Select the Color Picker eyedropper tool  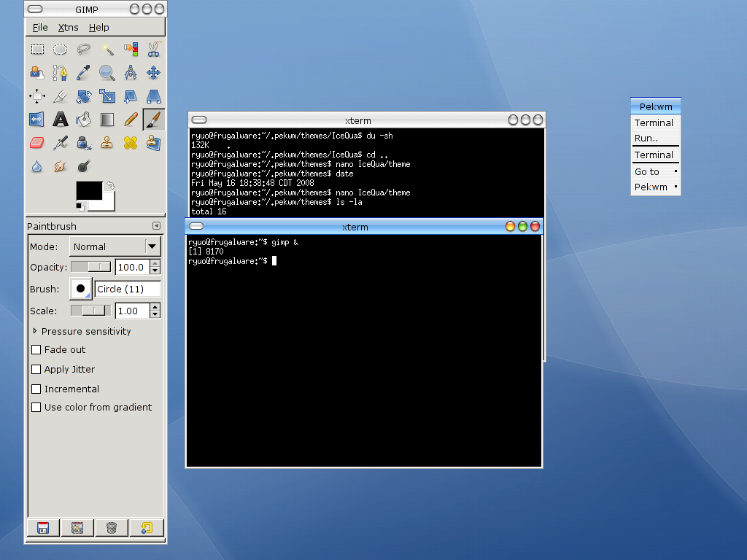point(83,72)
